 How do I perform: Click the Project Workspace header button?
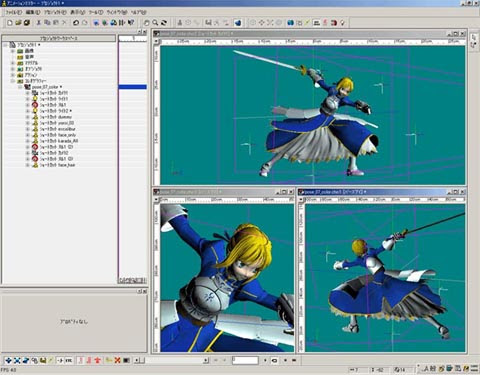point(59,38)
